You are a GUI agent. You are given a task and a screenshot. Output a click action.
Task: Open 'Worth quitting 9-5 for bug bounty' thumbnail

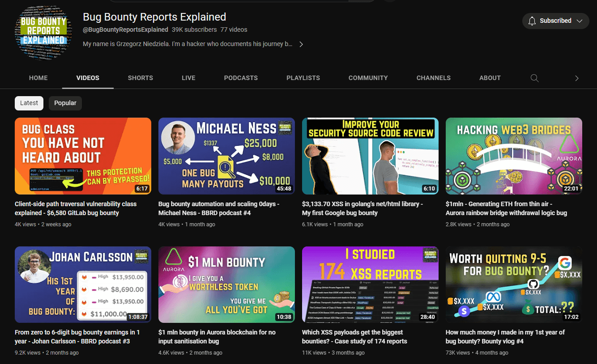pyautogui.click(x=514, y=284)
